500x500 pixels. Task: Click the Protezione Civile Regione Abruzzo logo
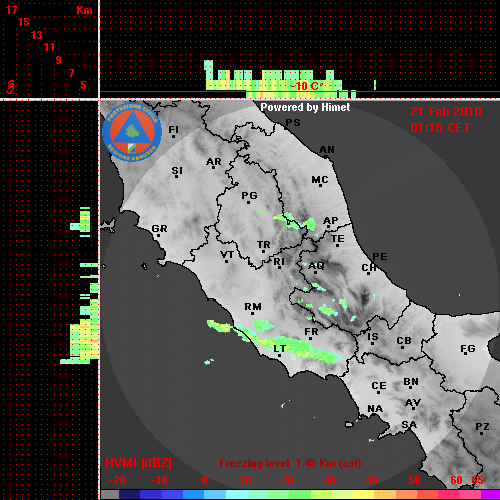click(x=132, y=132)
